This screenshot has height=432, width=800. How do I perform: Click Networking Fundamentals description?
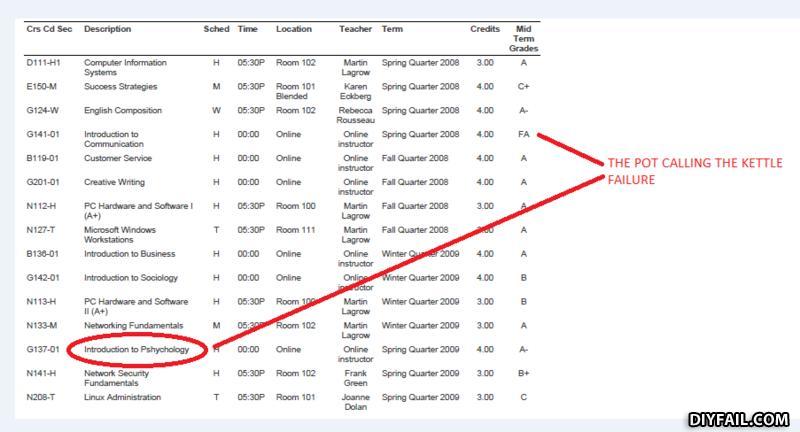tap(134, 326)
